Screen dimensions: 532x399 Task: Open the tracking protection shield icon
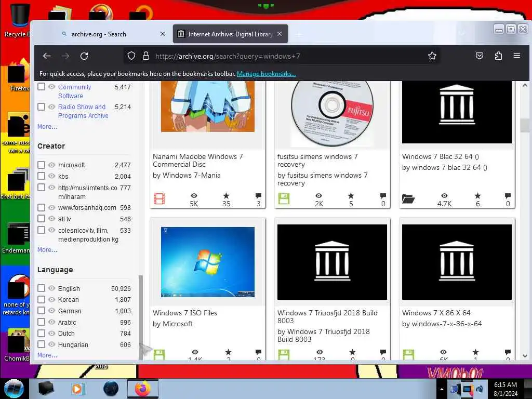[x=131, y=56]
